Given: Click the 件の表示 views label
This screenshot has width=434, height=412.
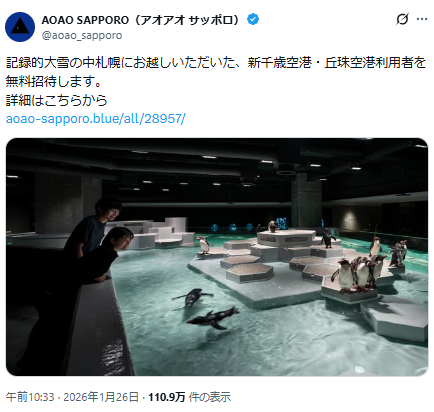Looking at the screenshot, I should coord(209,397).
